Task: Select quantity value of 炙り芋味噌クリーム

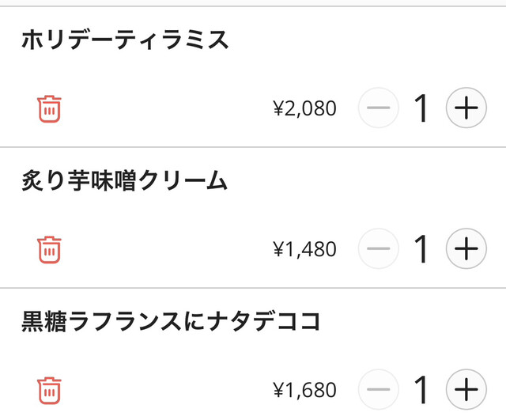Action: pyautogui.click(x=421, y=249)
